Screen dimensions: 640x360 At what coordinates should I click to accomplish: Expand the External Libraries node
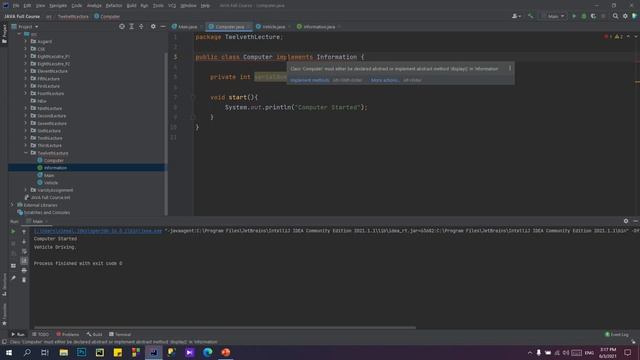click(12, 205)
